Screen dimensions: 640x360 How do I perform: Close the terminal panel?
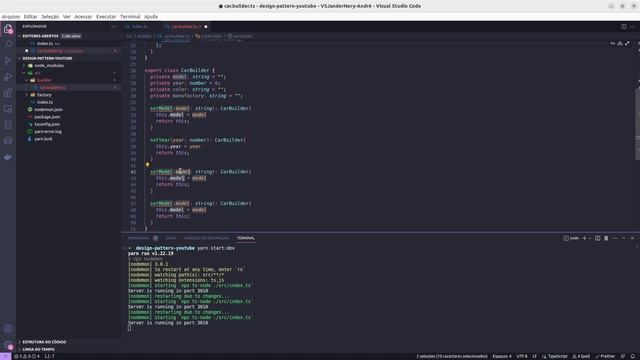click(632, 238)
